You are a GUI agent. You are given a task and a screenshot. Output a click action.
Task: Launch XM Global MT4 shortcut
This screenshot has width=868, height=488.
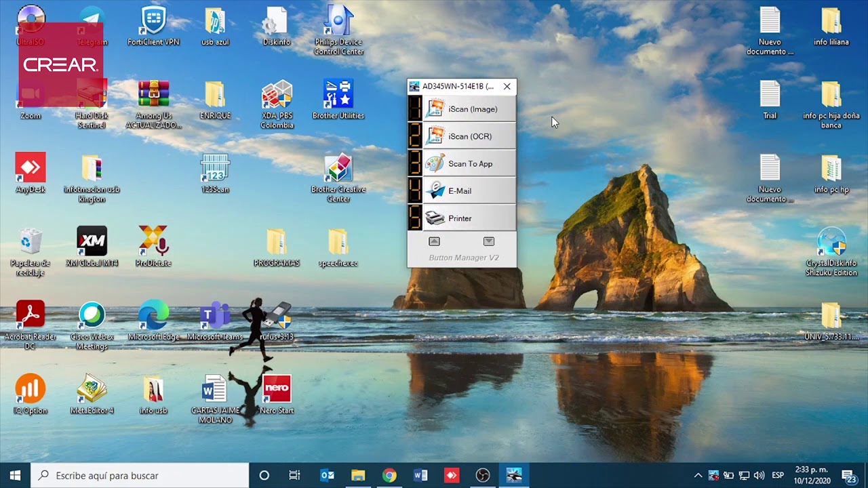coord(92,247)
